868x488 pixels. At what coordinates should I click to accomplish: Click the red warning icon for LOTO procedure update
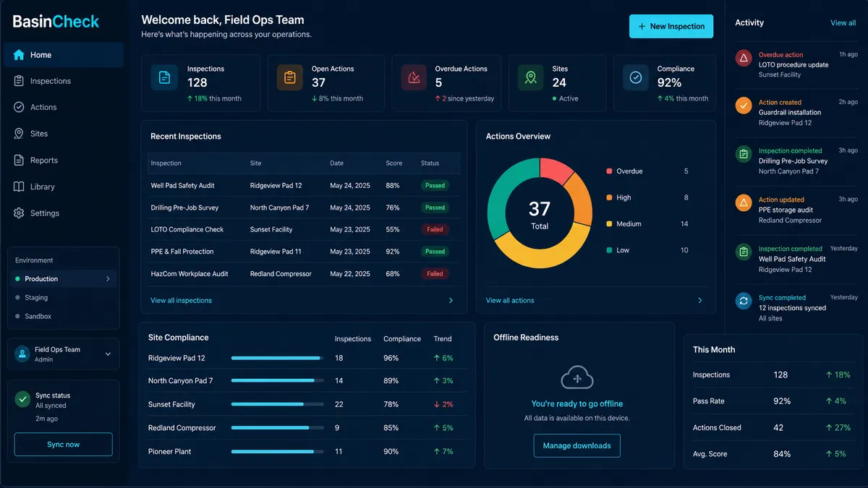tap(744, 58)
